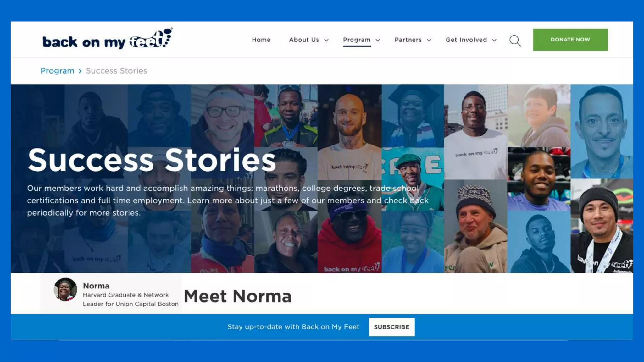Open the Partners menu item
The height and width of the screenshot is (362, 644).
[x=408, y=40]
